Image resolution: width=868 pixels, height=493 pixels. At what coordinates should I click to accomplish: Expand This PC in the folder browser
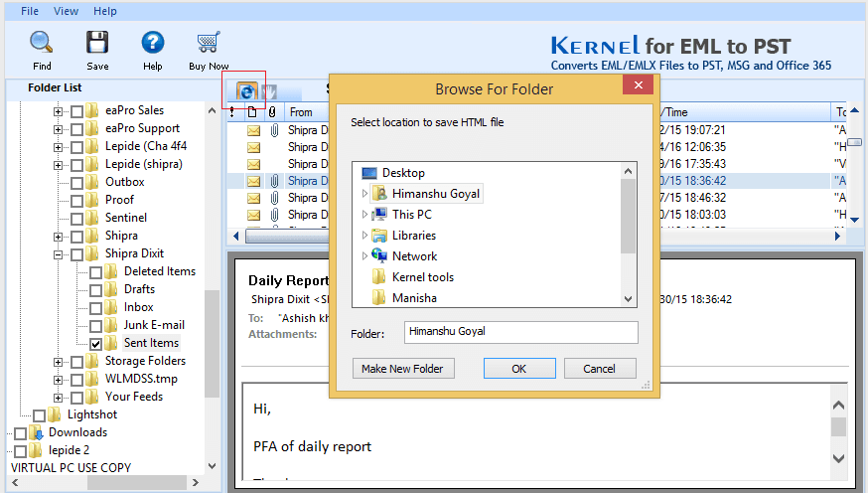click(x=364, y=215)
